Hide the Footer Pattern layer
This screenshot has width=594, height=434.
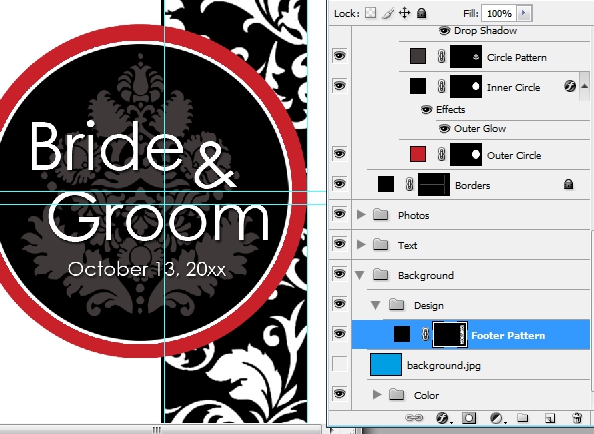tap(339, 334)
